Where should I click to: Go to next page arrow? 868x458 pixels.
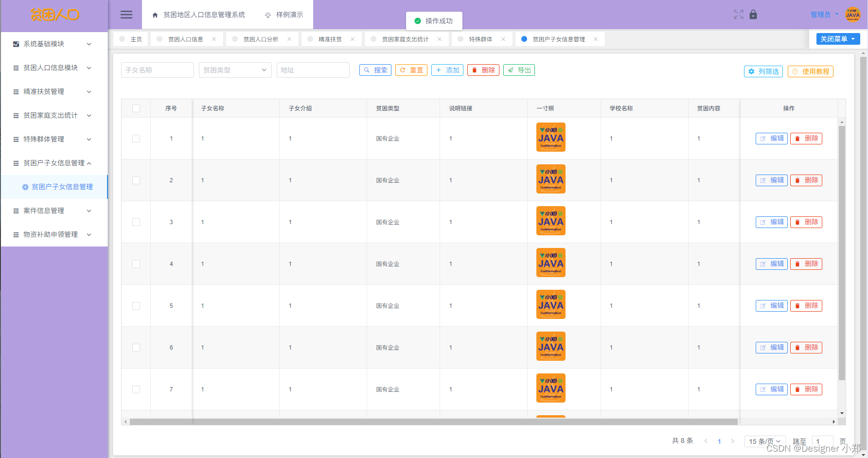[733, 441]
